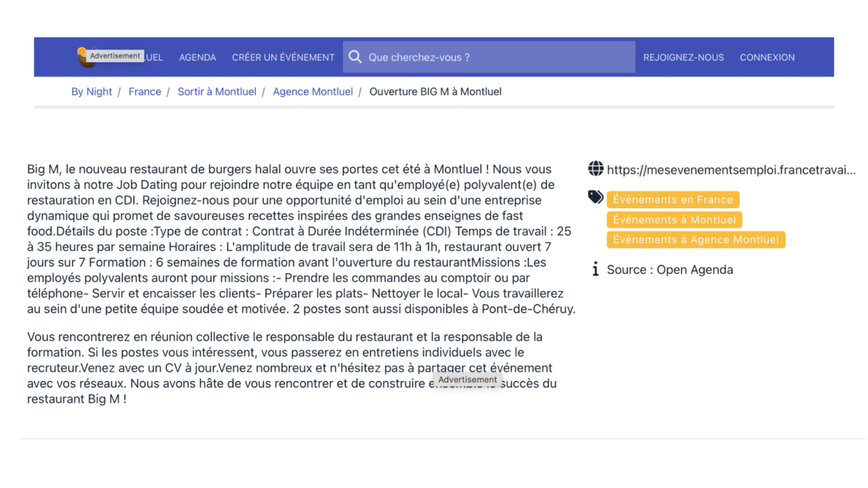Click CONNEXION to log in
868x488 pixels.
point(767,57)
